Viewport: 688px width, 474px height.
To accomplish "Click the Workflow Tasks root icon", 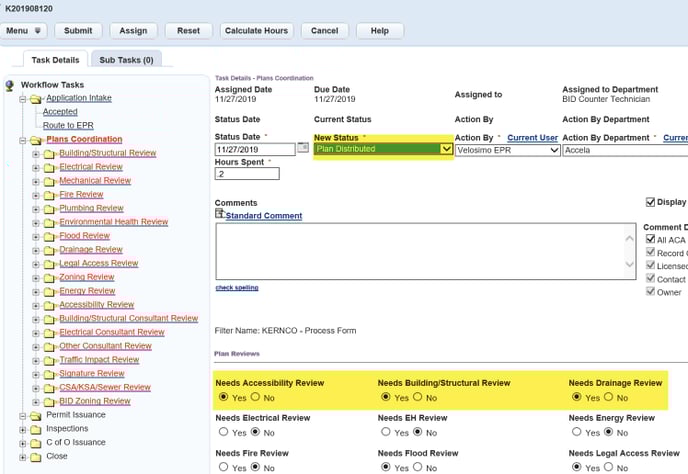I will click(x=10, y=85).
